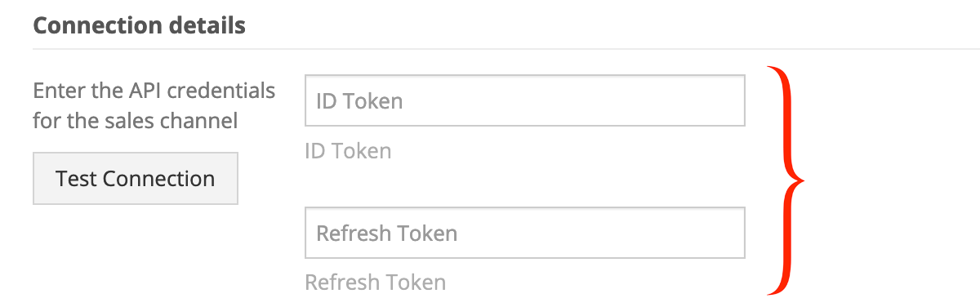Place cursor in the Refresh Token placeholder text
The width and height of the screenshot is (980, 307).
(x=387, y=234)
